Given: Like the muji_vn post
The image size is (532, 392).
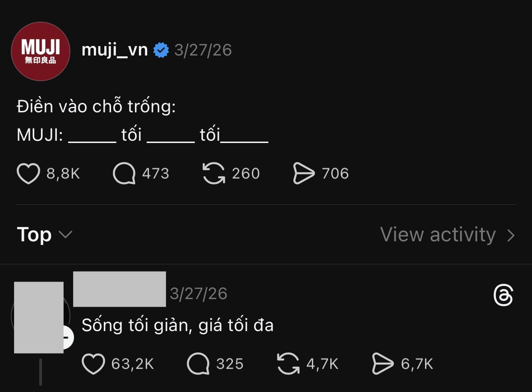Looking at the screenshot, I should pos(28,174).
